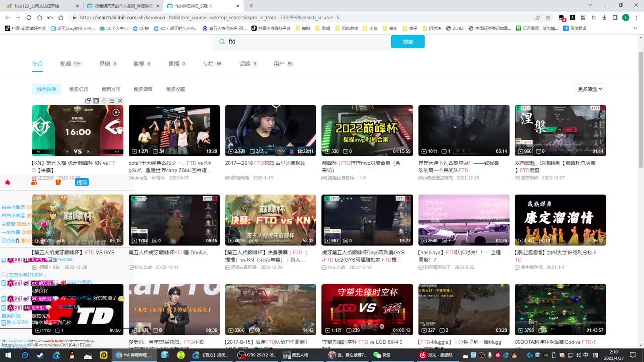The image size is (644, 362).
Task: Open a new browser tab
Action: (x=251, y=6)
